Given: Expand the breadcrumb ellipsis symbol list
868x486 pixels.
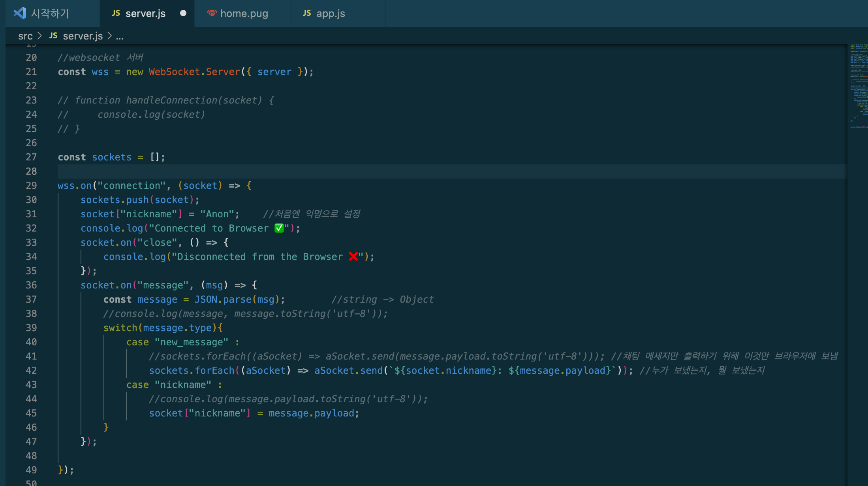Looking at the screenshot, I should [x=120, y=36].
